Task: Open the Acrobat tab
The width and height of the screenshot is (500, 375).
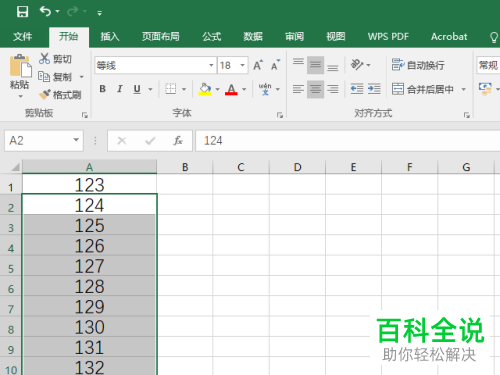Action: coord(449,36)
